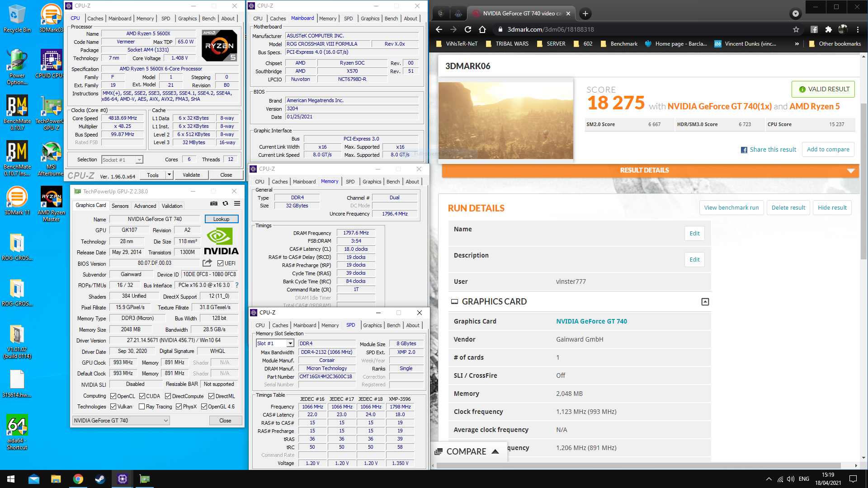This screenshot has height=488, width=868.
Task: Switch to Graphics tab in the CPU-Z SPD window
Action: (372, 325)
